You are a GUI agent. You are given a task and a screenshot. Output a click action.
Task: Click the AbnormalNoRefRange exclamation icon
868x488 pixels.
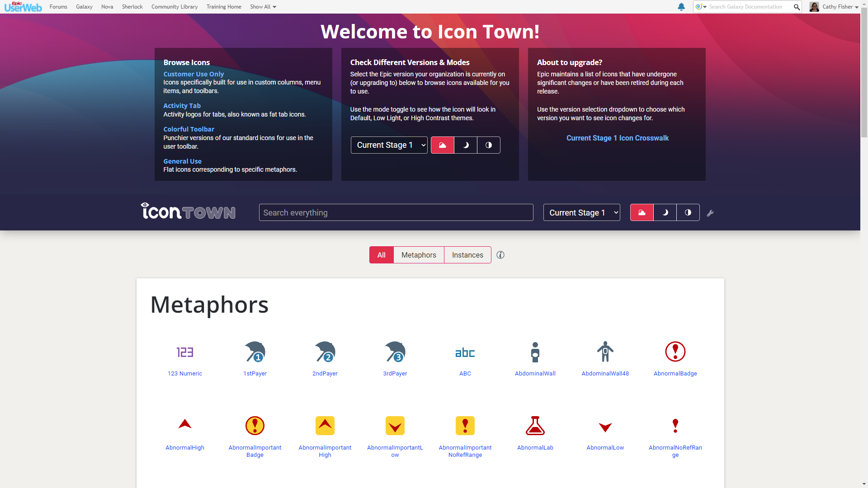[x=675, y=426]
